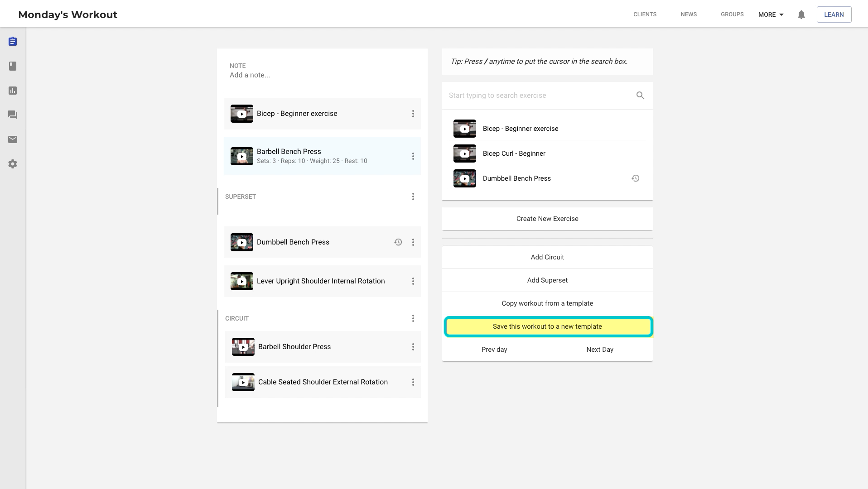Go to CLIENTS in top navigation

coord(645,14)
